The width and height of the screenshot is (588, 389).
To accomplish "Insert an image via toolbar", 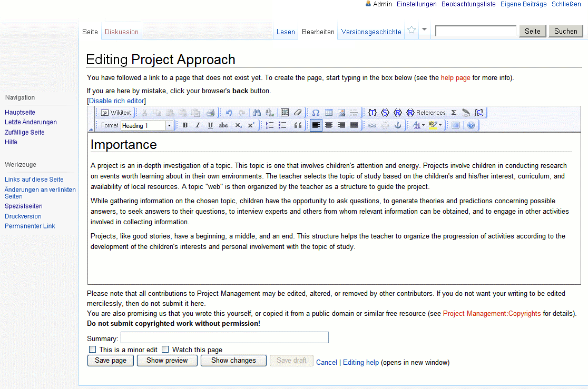I will [x=341, y=113].
